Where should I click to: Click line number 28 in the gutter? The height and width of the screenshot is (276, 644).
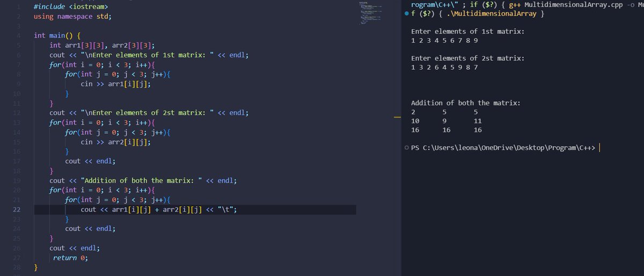pyautogui.click(x=17, y=267)
